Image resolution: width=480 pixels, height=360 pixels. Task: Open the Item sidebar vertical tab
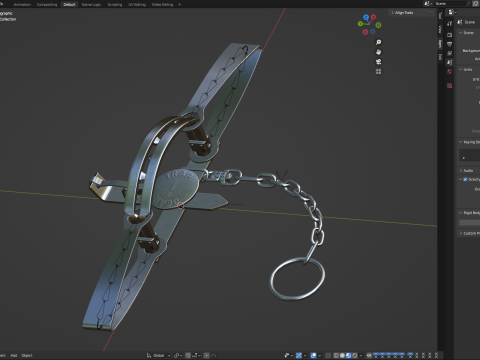(440, 44)
